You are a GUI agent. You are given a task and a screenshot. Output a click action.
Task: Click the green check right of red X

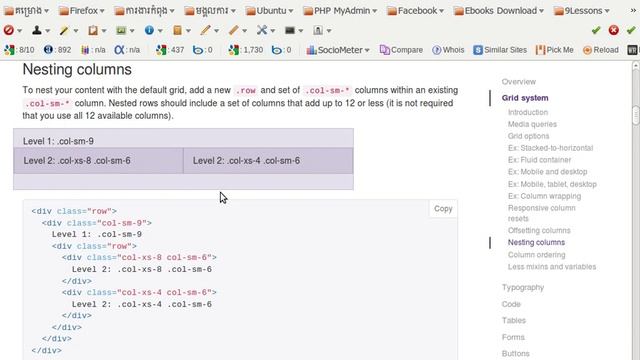[631, 30]
